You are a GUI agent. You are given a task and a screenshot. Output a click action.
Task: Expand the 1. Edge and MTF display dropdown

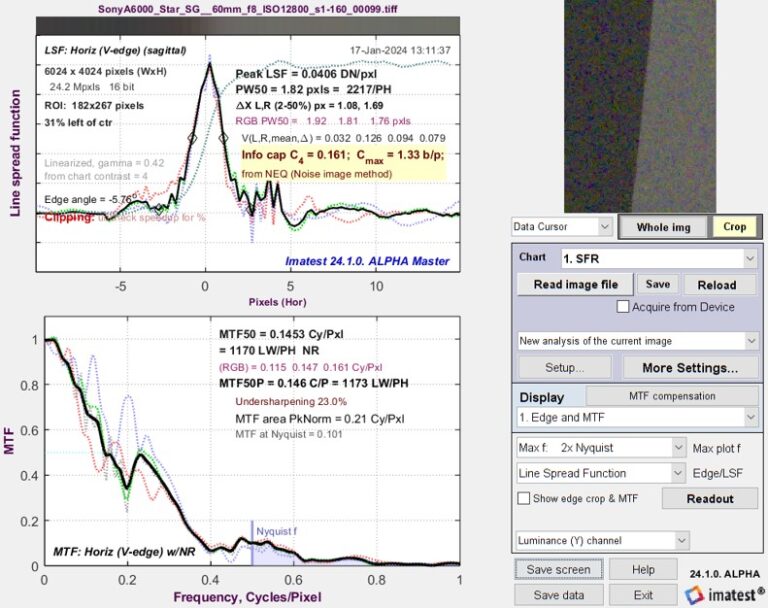(x=638, y=414)
